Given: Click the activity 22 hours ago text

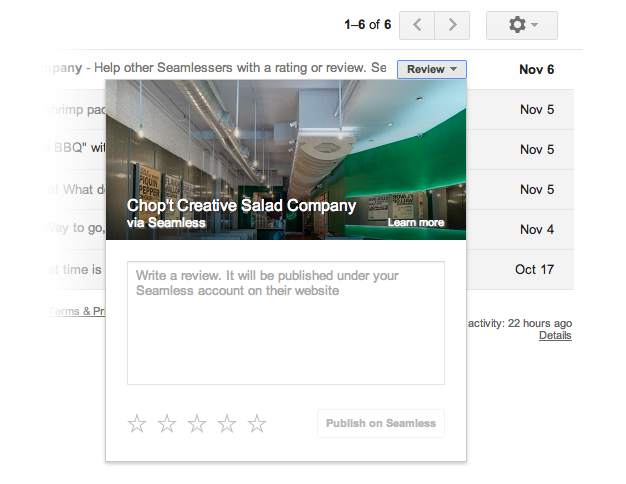Looking at the screenshot, I should [x=520, y=323].
